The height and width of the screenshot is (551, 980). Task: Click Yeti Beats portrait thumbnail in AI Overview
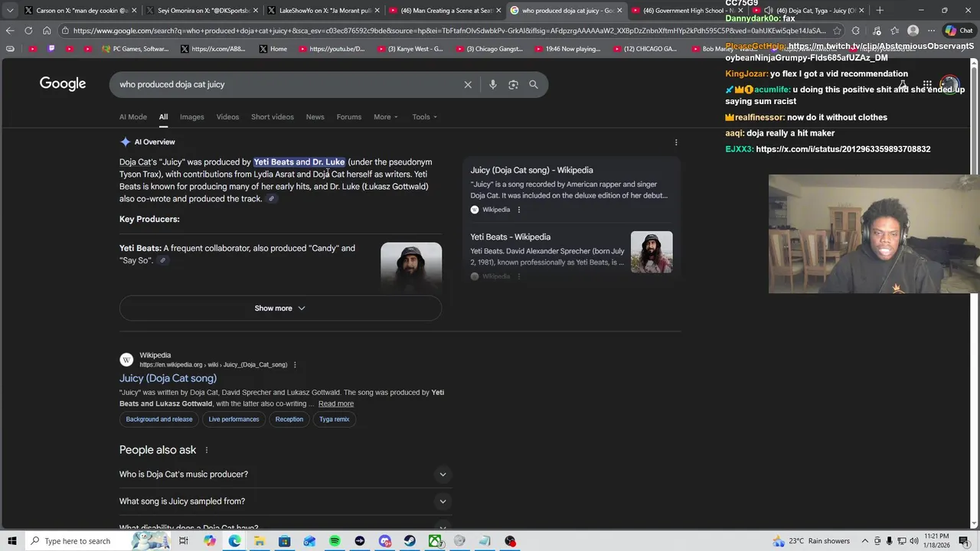(411, 266)
